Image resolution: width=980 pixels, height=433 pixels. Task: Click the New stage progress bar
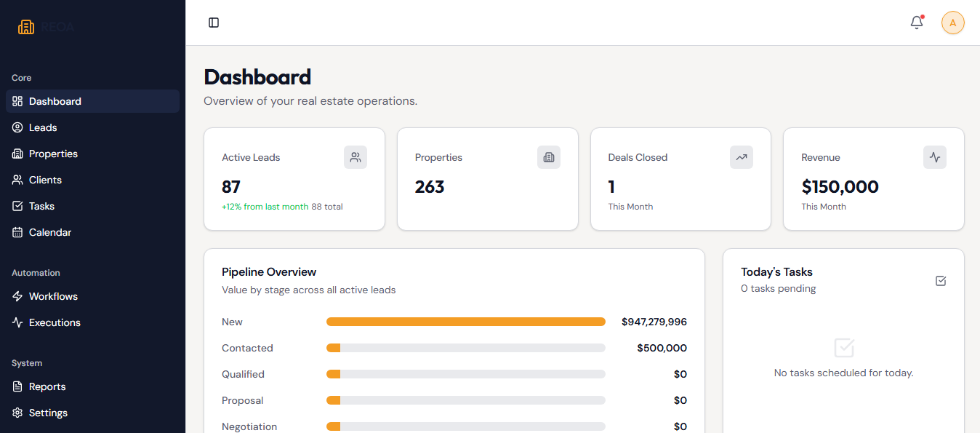(x=466, y=322)
